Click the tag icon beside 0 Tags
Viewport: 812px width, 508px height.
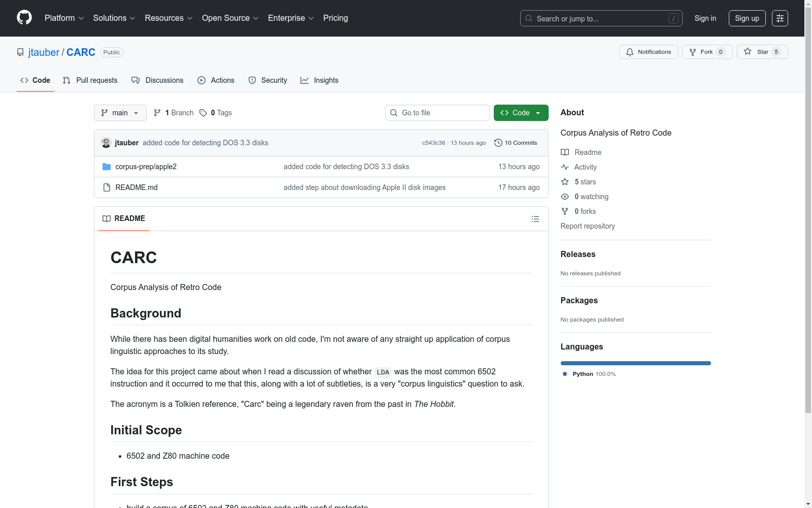(203, 113)
